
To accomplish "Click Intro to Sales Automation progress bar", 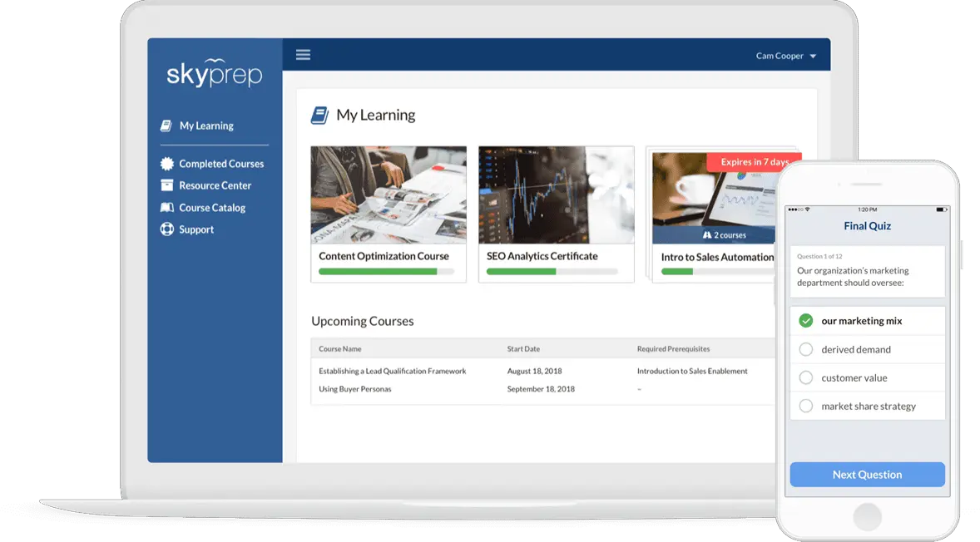I will click(718, 272).
